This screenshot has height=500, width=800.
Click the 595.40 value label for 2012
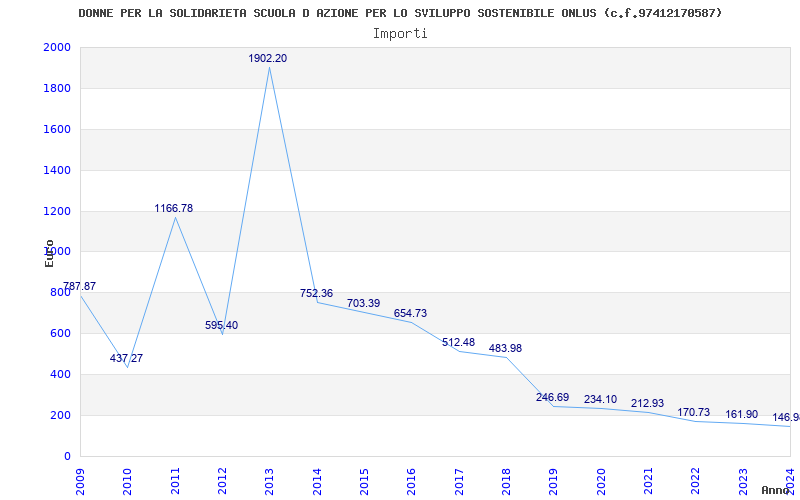point(221,326)
